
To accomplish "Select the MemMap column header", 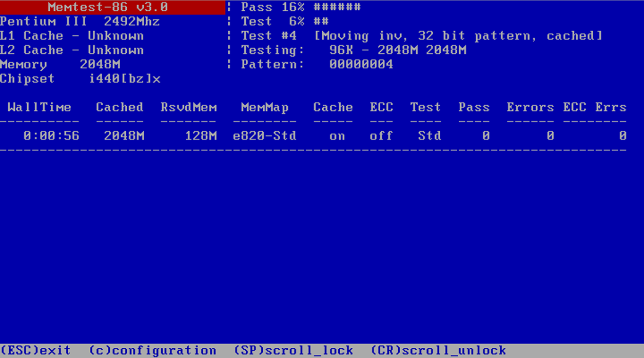I will pos(265,108).
